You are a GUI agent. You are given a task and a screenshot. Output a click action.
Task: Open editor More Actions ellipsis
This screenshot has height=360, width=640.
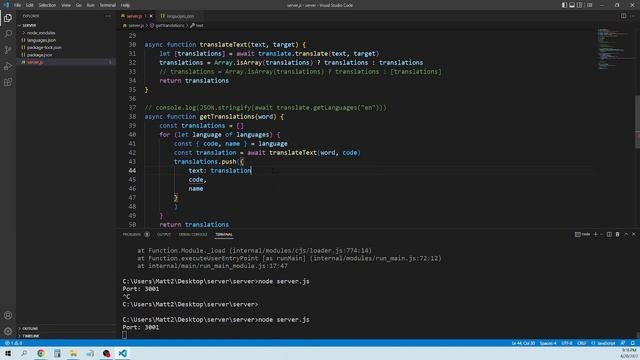633,16
